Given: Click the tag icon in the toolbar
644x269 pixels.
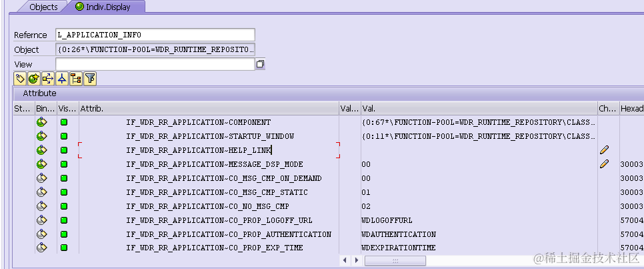Looking at the screenshot, I should [x=20, y=78].
